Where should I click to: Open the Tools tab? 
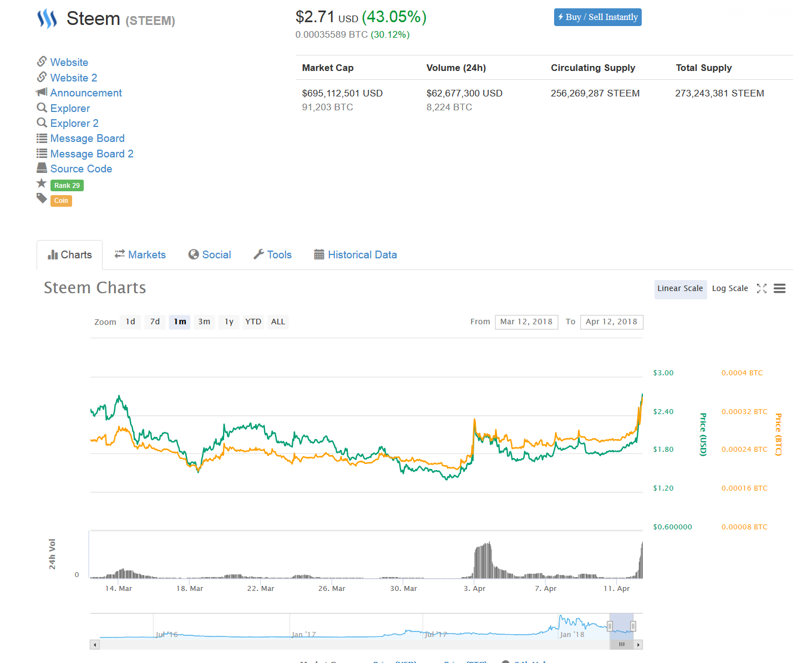click(x=272, y=255)
